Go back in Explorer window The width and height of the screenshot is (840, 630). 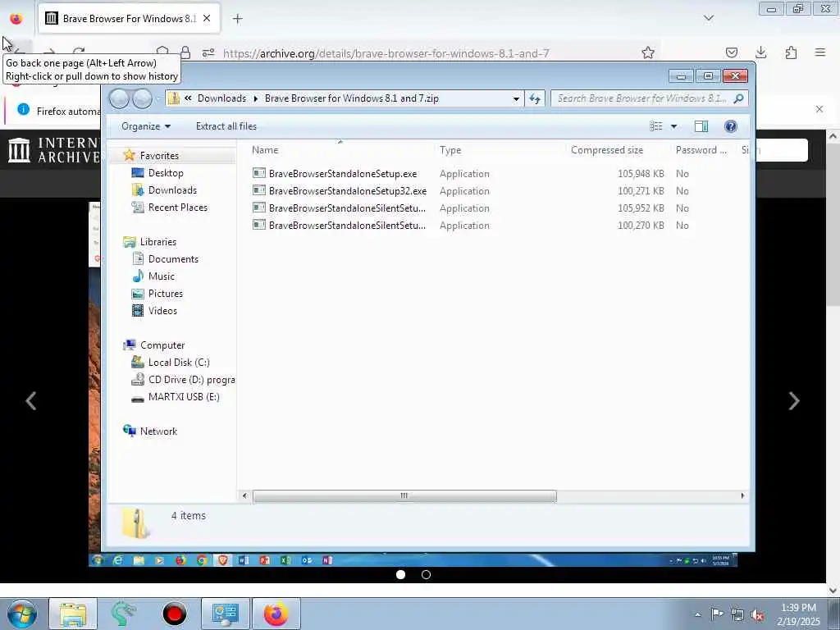pyautogui.click(x=120, y=98)
